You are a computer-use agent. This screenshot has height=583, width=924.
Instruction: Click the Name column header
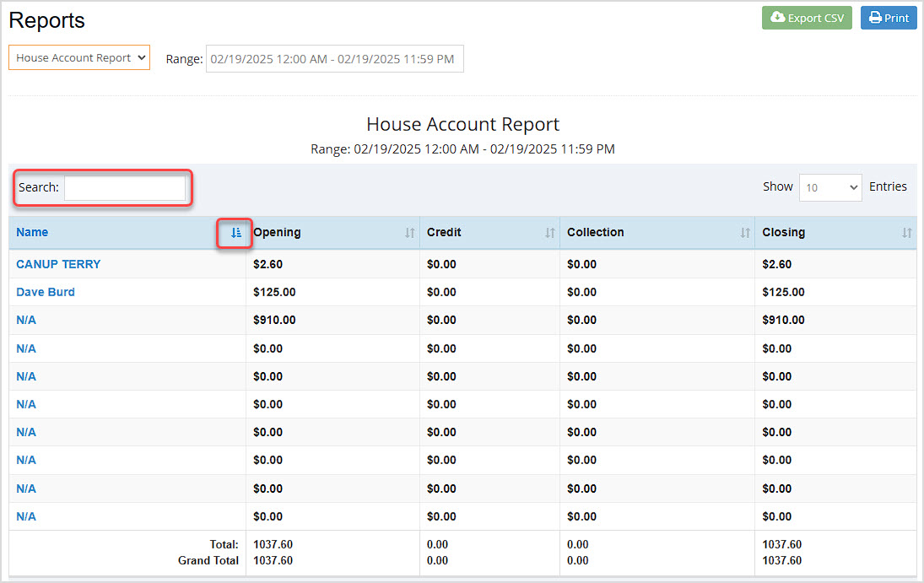pyautogui.click(x=32, y=232)
